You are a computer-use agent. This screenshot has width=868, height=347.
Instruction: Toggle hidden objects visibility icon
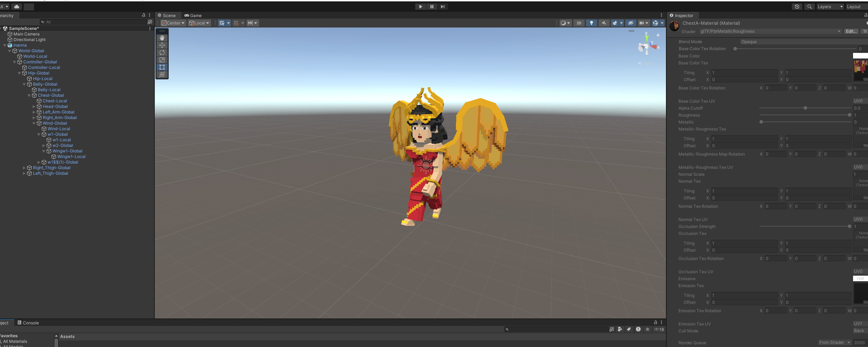coord(631,23)
